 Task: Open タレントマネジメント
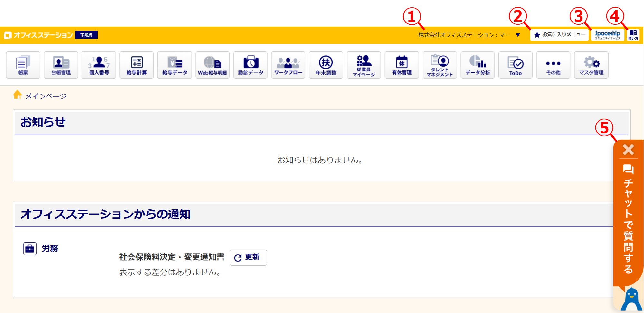pos(440,65)
